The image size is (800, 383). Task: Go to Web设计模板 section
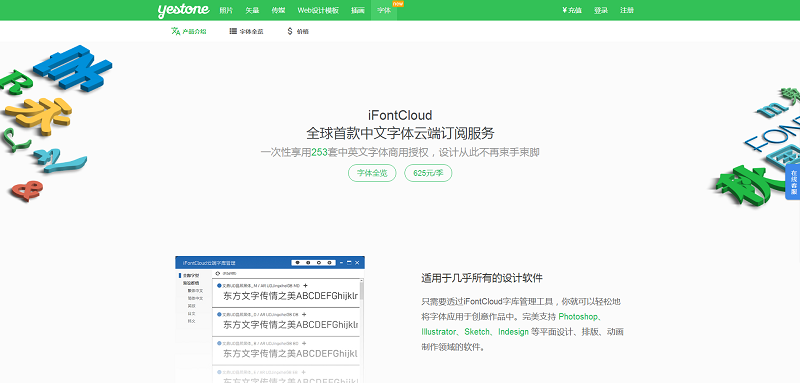pyautogui.click(x=318, y=10)
